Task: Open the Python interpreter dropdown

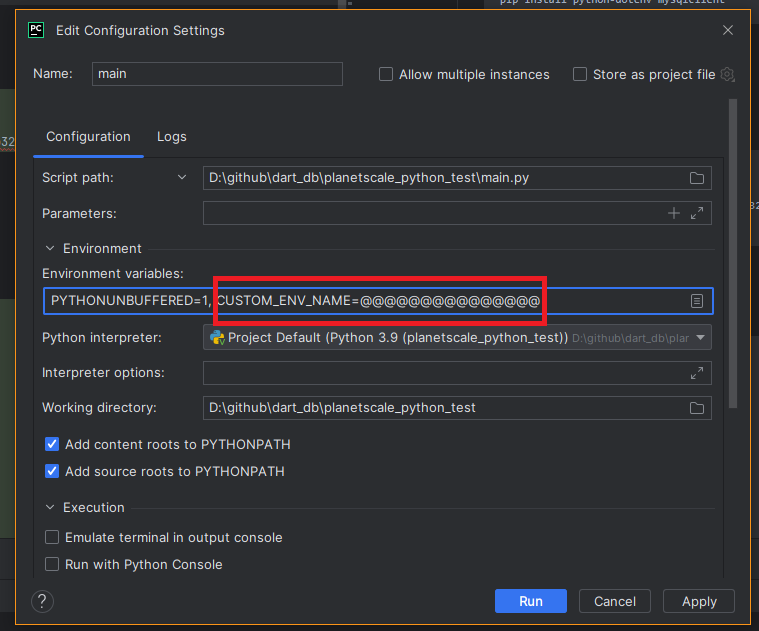Action: pos(700,338)
